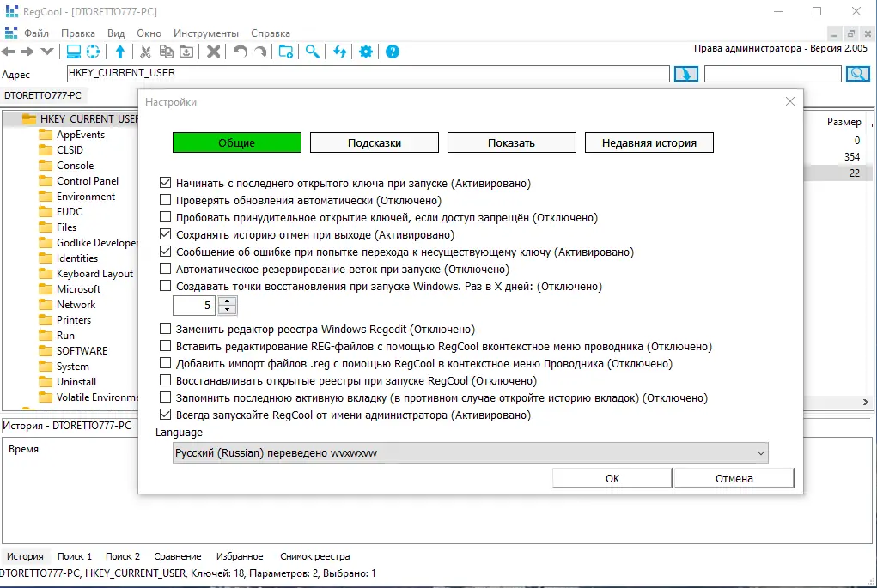Screen dimensions: 877x588
Task: Enable remember last active tab checkbox
Action: click(165, 397)
